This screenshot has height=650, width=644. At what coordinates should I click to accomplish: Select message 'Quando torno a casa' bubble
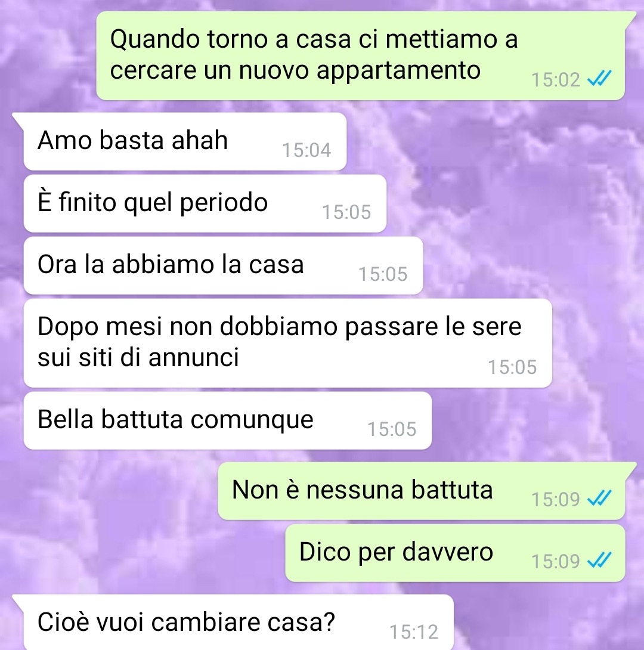tap(361, 55)
